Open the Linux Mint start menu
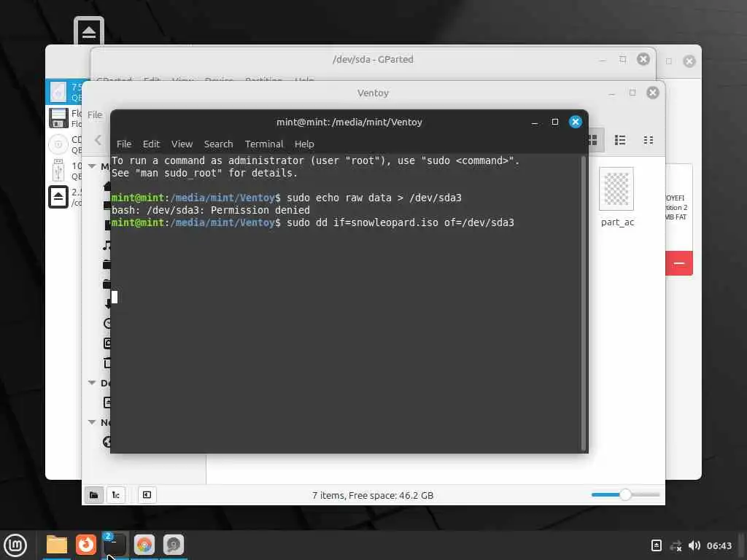 click(x=16, y=545)
